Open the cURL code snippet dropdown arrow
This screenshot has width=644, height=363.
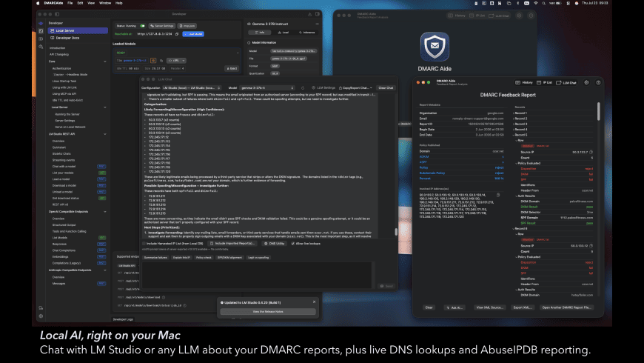[183, 61]
